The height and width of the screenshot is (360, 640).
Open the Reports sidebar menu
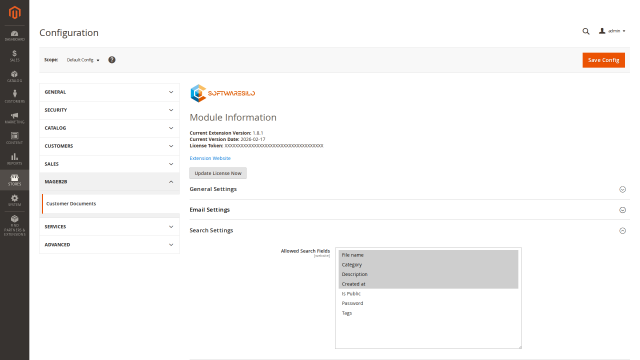click(x=14, y=159)
